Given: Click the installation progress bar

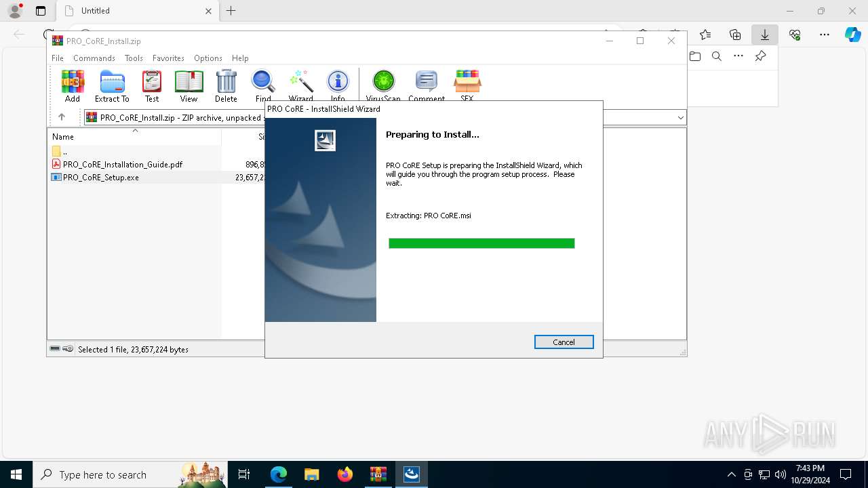Looking at the screenshot, I should click(x=481, y=243).
